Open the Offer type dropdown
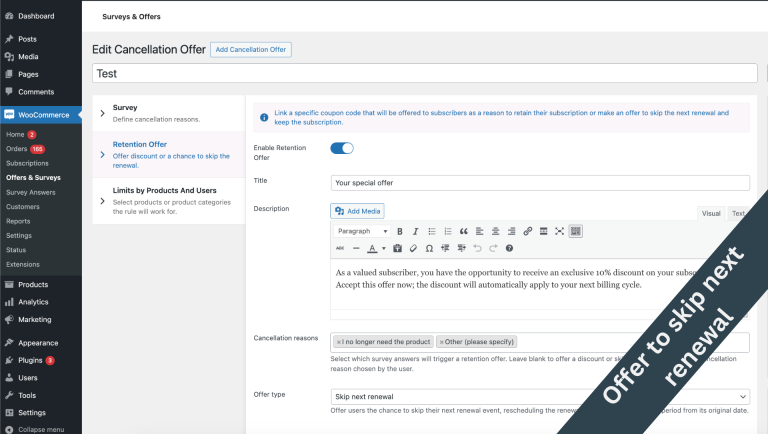This screenshot has width=768, height=434. pyautogui.click(x=540, y=396)
